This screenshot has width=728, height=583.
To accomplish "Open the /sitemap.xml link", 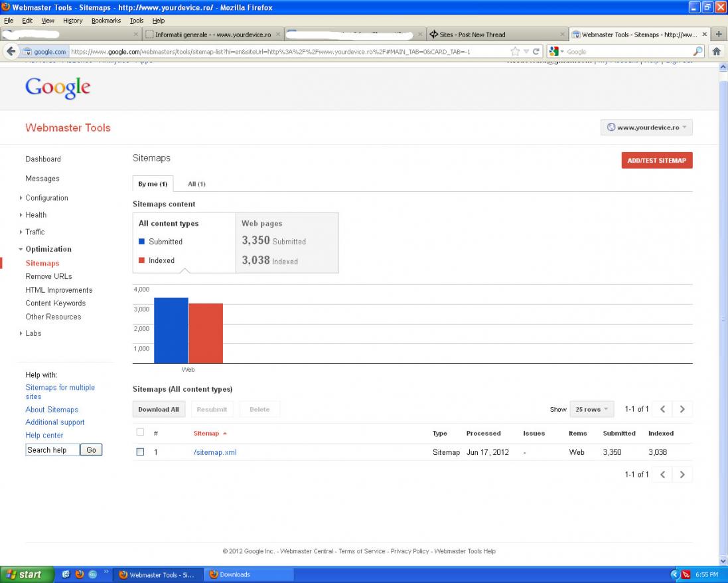I will click(x=215, y=452).
